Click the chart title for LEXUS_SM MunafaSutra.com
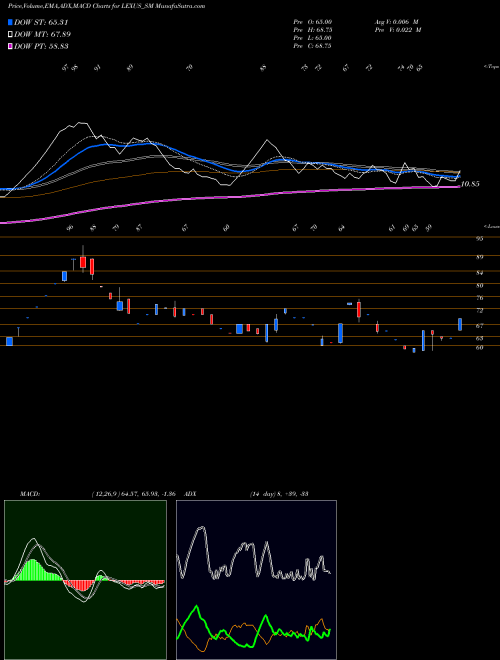 click(106, 6)
